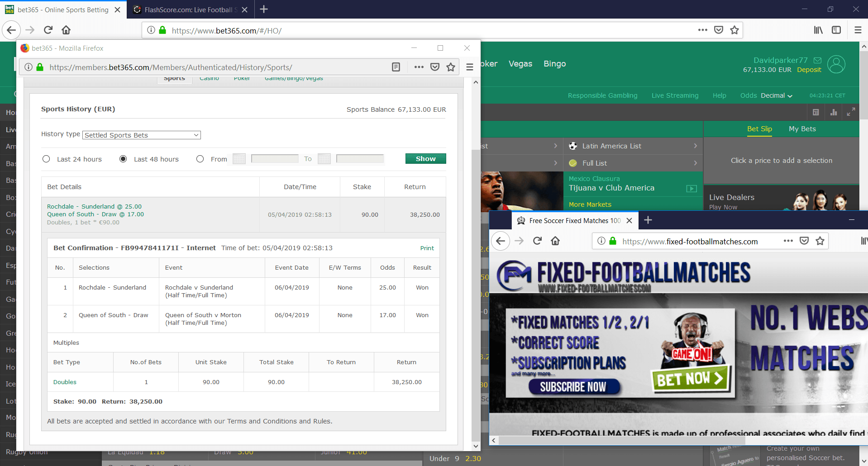Open Firefox Library icon in main window
868x466 pixels.
pyautogui.click(x=818, y=30)
